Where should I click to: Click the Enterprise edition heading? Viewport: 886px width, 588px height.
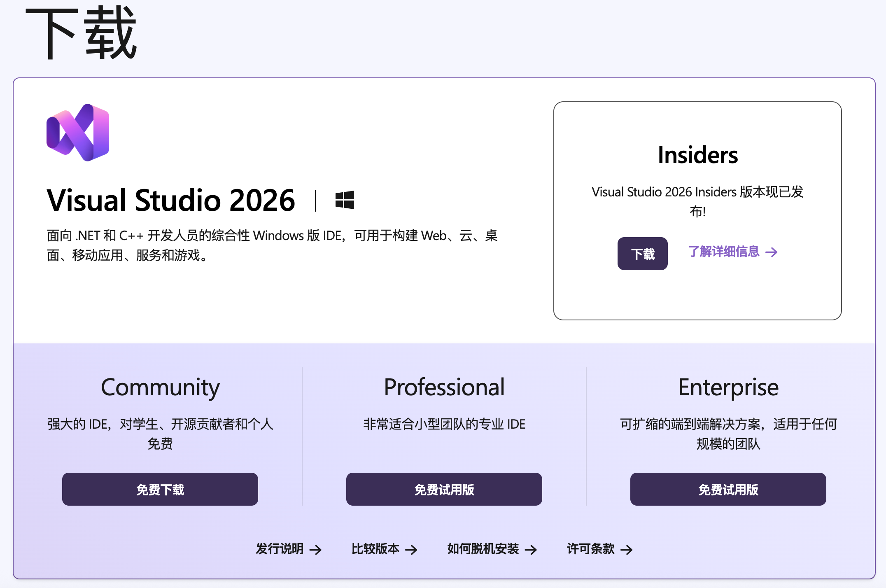coord(728,387)
